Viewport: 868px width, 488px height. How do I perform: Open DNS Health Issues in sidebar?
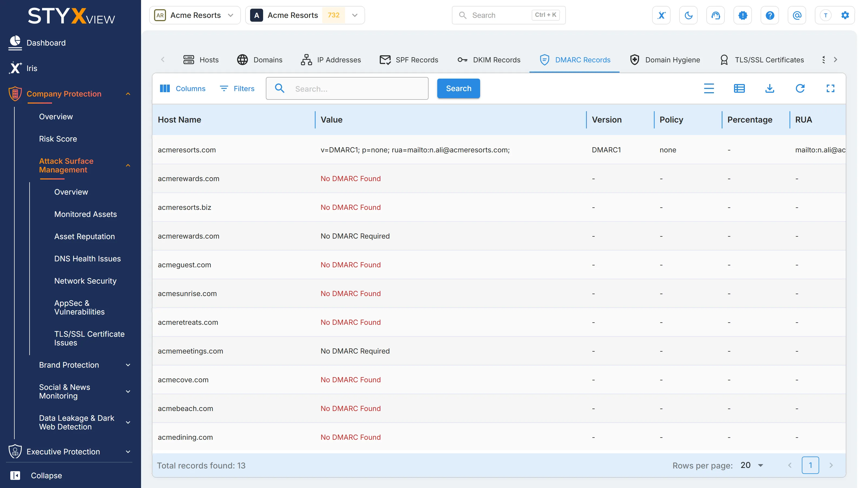coord(87,259)
